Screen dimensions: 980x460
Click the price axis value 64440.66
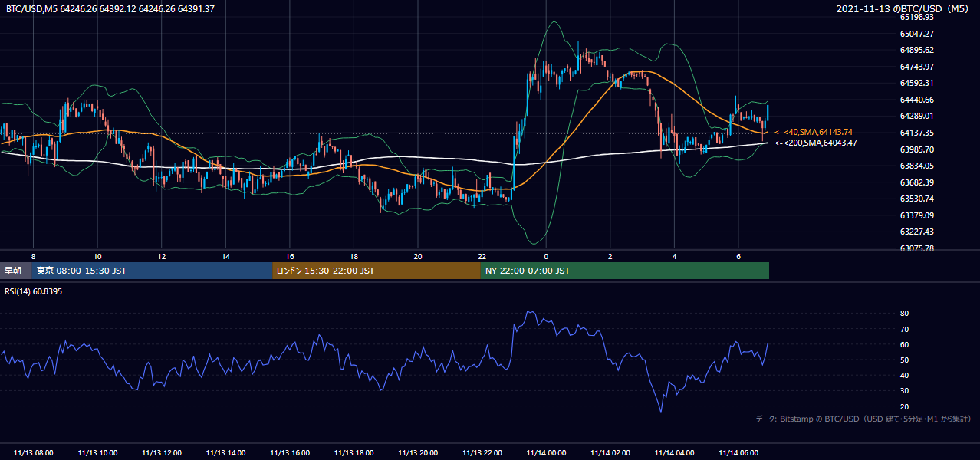click(x=916, y=100)
